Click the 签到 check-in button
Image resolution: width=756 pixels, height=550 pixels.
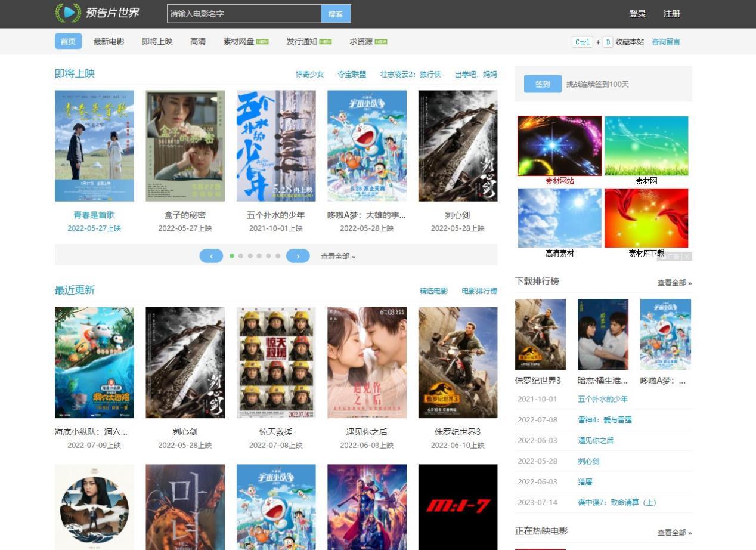[x=543, y=84]
